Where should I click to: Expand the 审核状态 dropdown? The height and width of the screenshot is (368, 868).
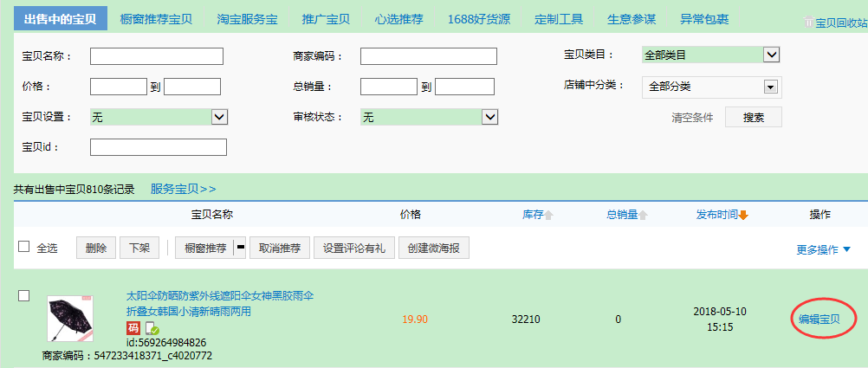coord(489,117)
